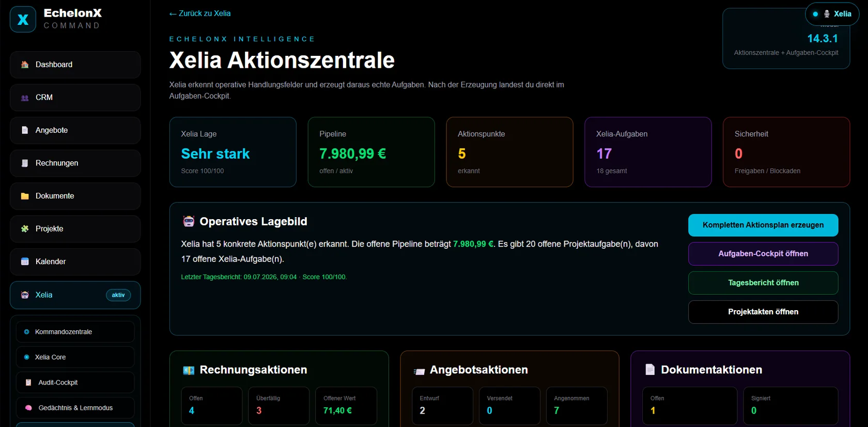868x427 pixels.
Task: Click the Angebotsaktionen card icon
Action: tap(419, 371)
